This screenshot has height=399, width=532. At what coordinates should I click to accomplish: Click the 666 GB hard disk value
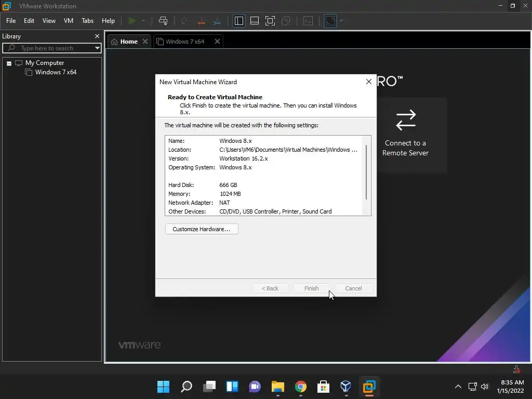tap(229, 185)
